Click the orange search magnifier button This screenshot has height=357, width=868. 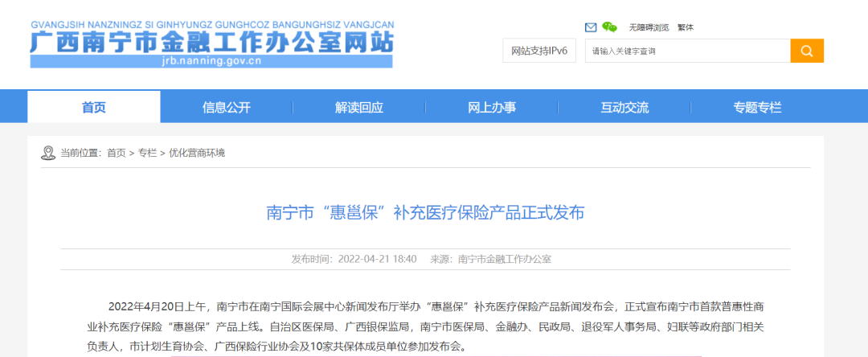tap(807, 51)
